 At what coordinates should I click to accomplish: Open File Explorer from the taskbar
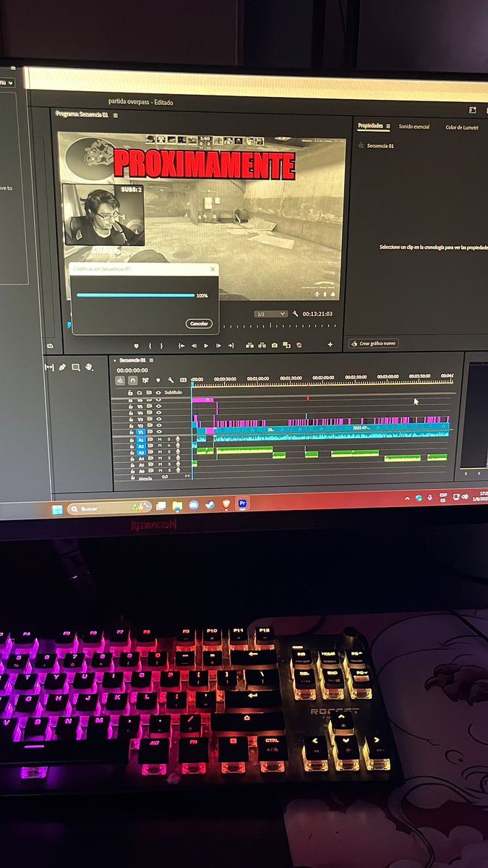tap(178, 506)
